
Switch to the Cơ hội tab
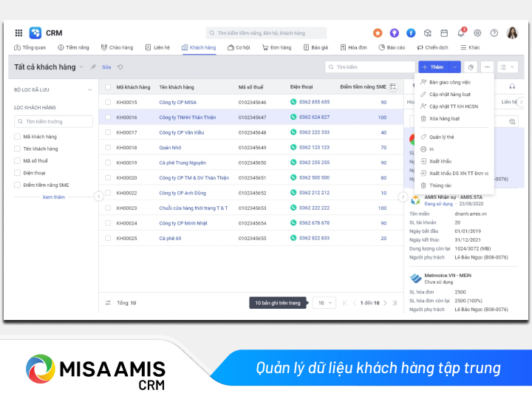(x=239, y=47)
